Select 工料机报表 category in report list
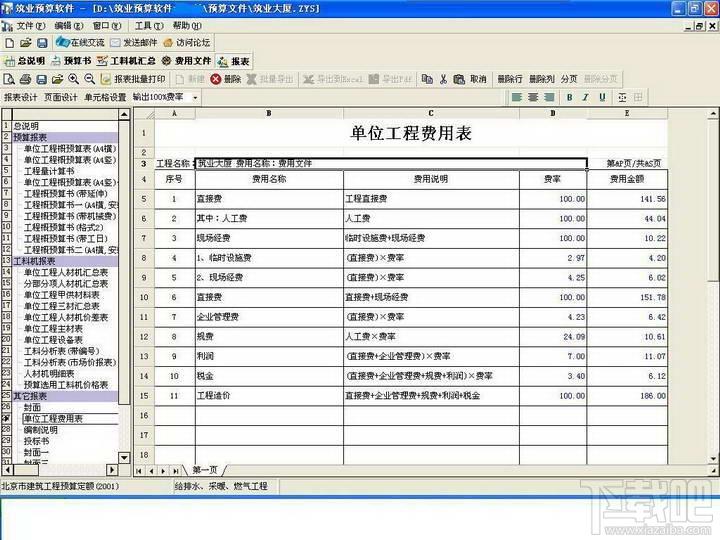 tap(65, 261)
